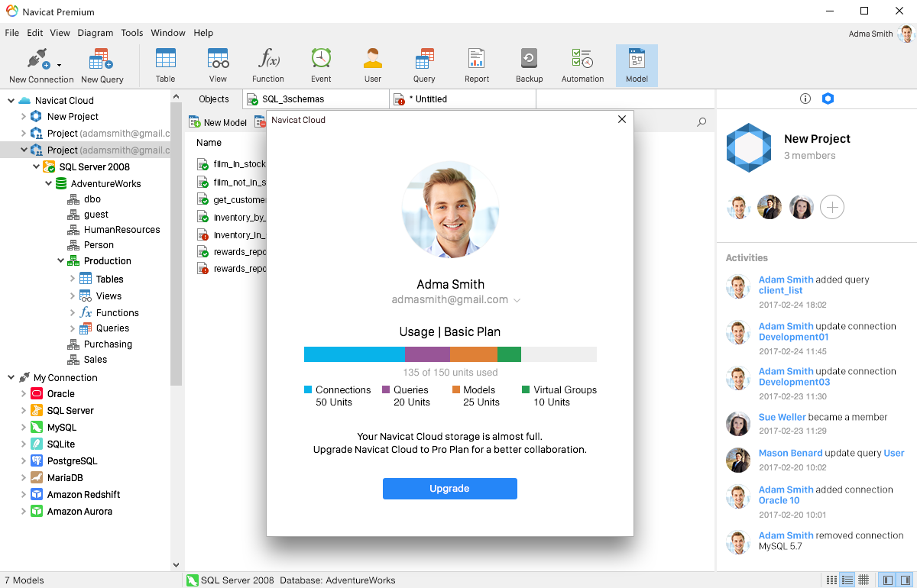Click the search magnifier icon
This screenshot has width=917, height=588.
(702, 122)
